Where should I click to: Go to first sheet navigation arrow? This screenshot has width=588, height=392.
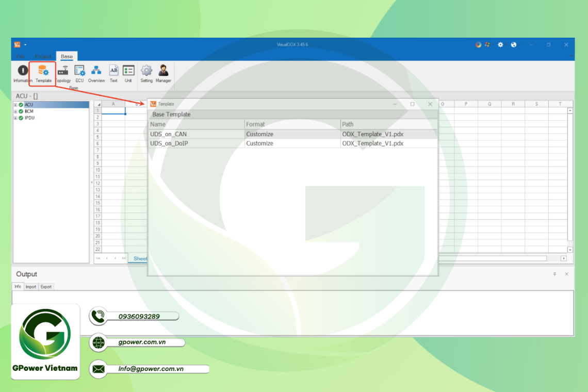pyautogui.click(x=98, y=258)
